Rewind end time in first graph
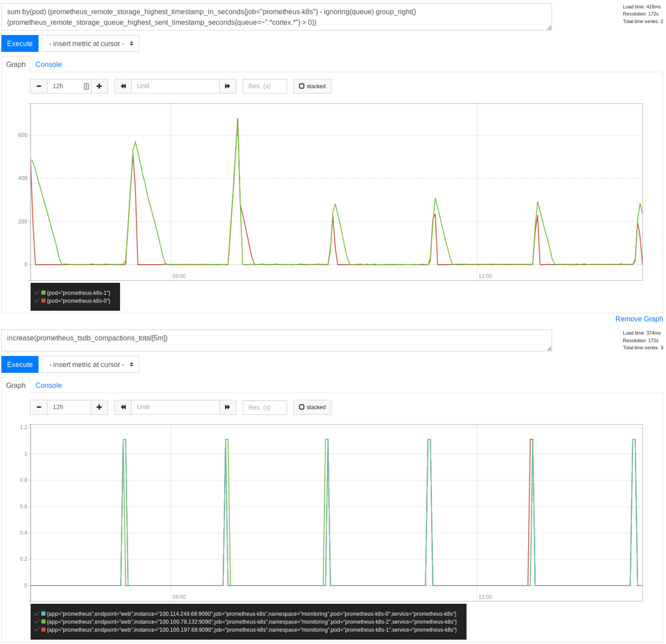The image size is (666, 644). (123, 86)
